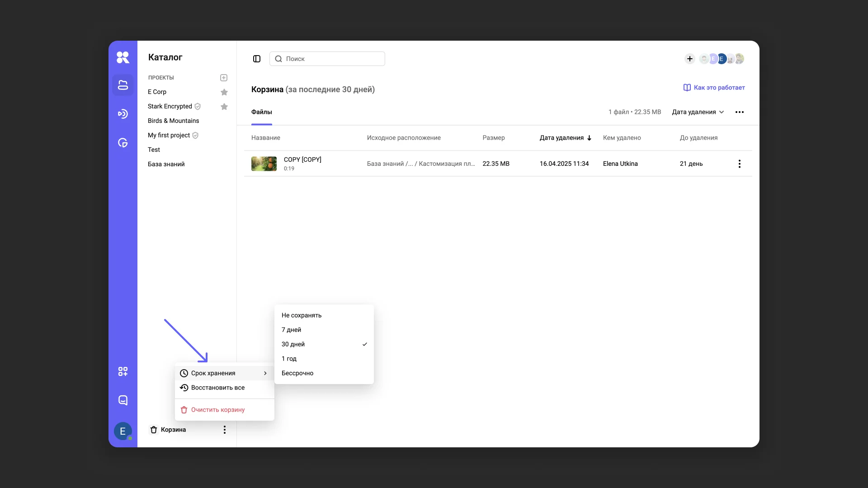Open the three-dot menu on the COPY file row
This screenshot has width=868, height=488.
click(740, 164)
